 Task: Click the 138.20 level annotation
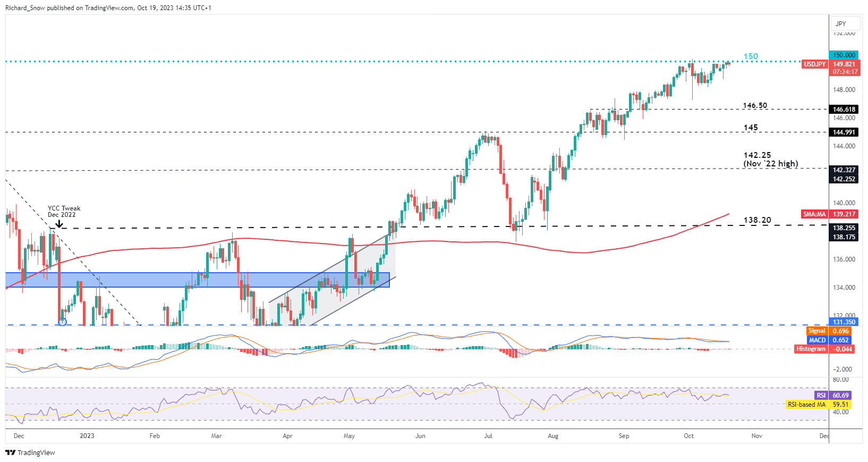click(757, 220)
